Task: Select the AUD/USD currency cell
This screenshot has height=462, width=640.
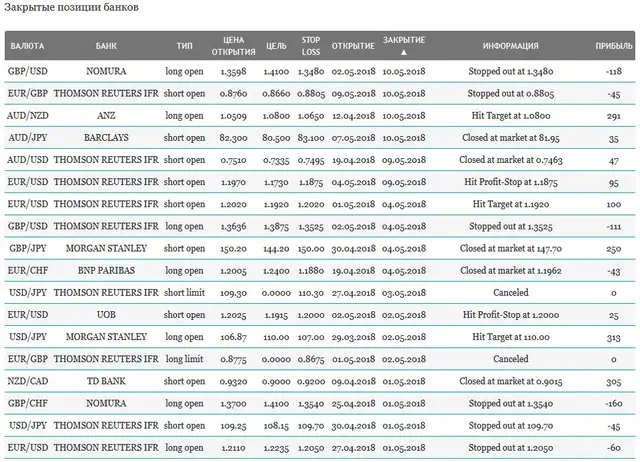Action: point(27,160)
